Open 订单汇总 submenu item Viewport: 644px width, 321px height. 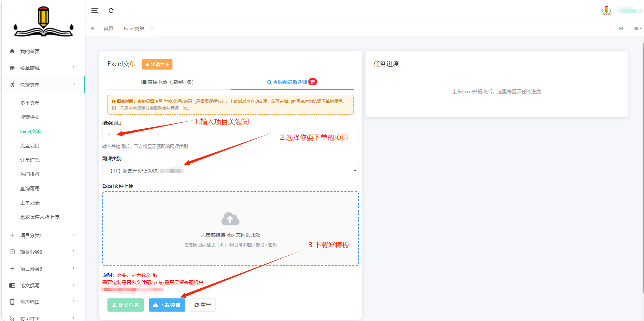coord(30,160)
